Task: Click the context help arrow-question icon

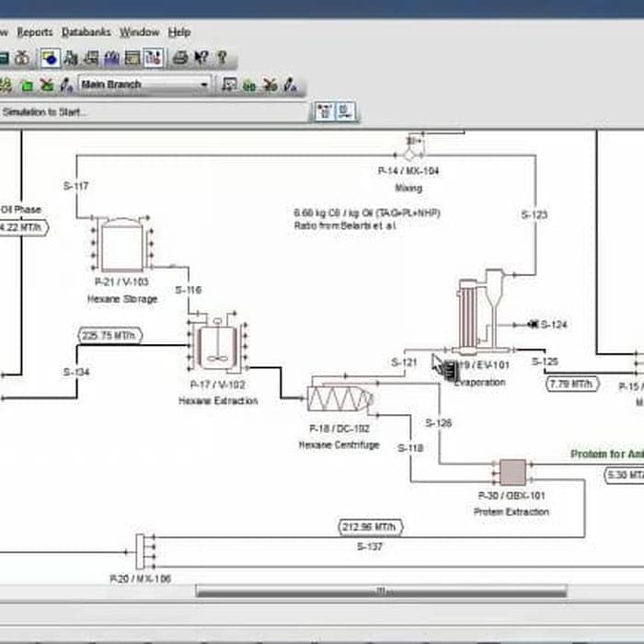Action: click(x=201, y=58)
